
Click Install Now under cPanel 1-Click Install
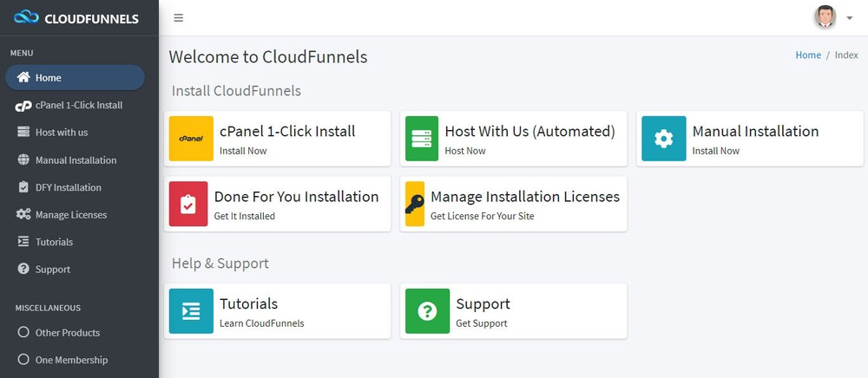click(x=243, y=150)
